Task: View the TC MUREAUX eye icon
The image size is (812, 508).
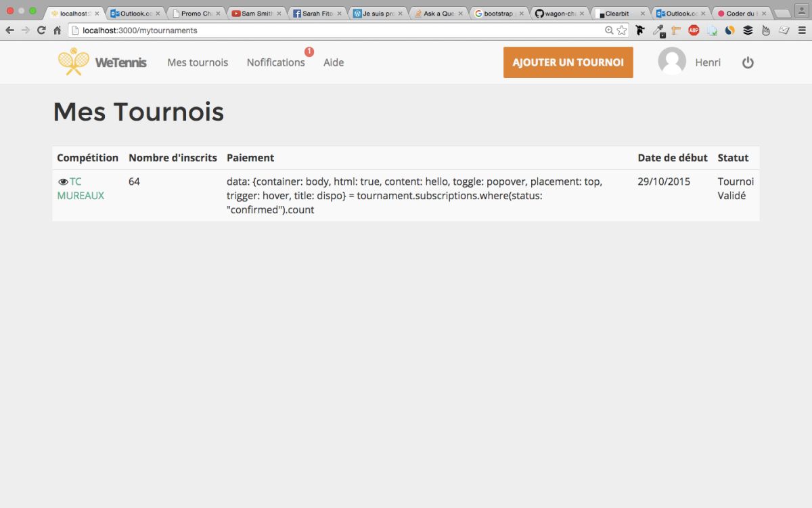Action: point(63,182)
